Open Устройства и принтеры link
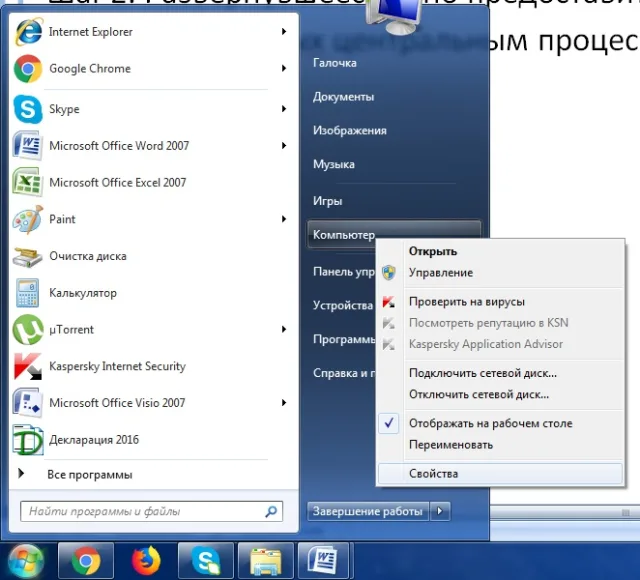The width and height of the screenshot is (640, 580). click(343, 305)
